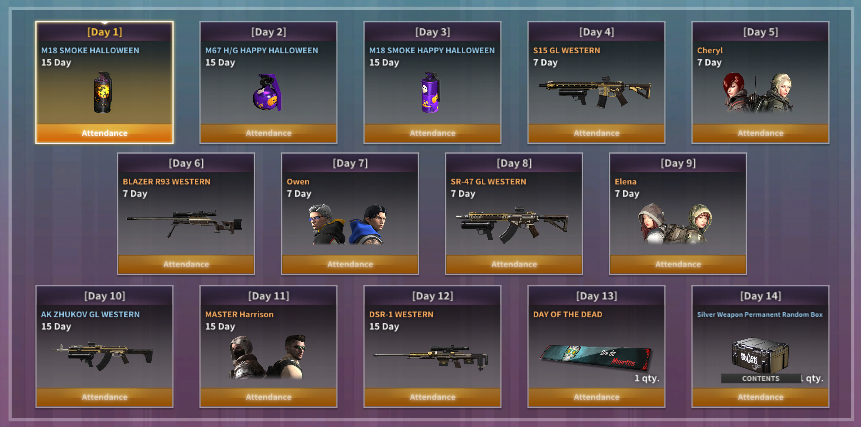The width and height of the screenshot is (861, 427).
Task: Click the Silver Weapon Permanent Random Box title
Action: tap(760, 315)
